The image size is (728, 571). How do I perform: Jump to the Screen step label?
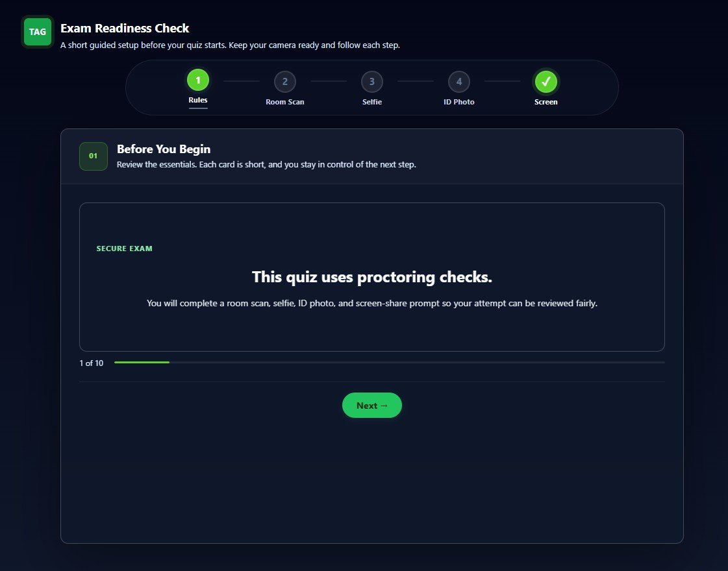tap(546, 102)
